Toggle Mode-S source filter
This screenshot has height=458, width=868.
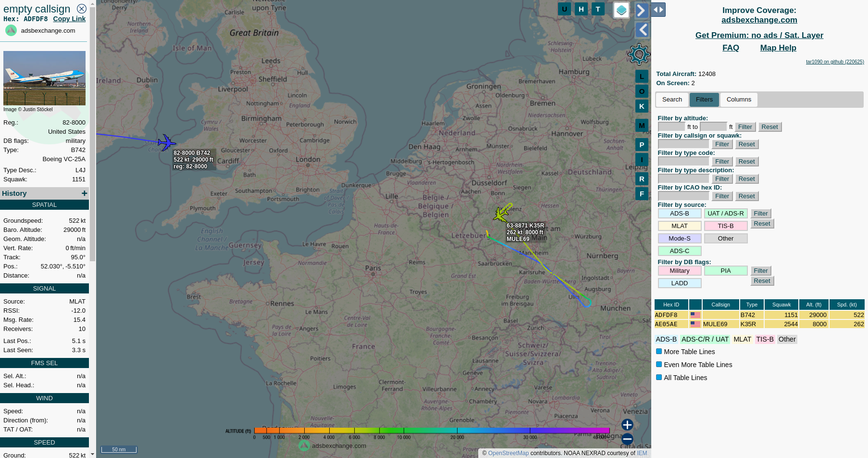tap(679, 238)
